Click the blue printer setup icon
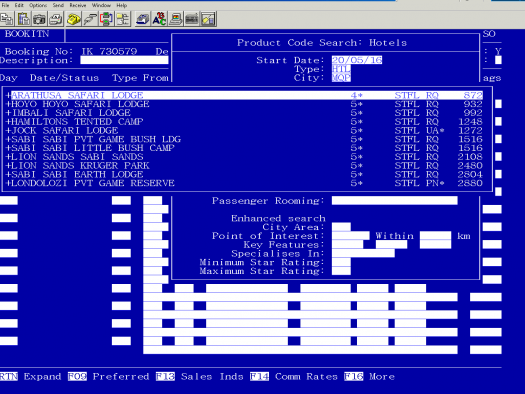525x394 pixels. point(143,19)
